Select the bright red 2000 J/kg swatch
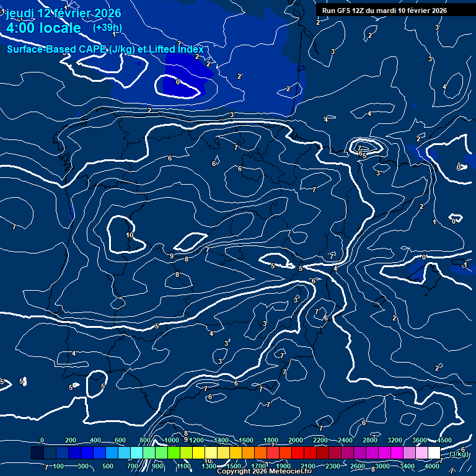Screen dimensions: 476x476 pyautogui.click(x=297, y=453)
